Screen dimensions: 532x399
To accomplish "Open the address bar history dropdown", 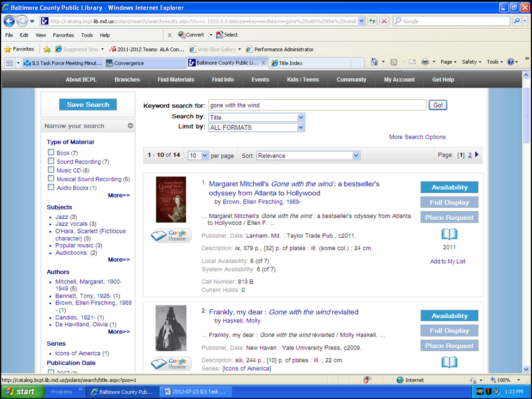I will point(361,21).
